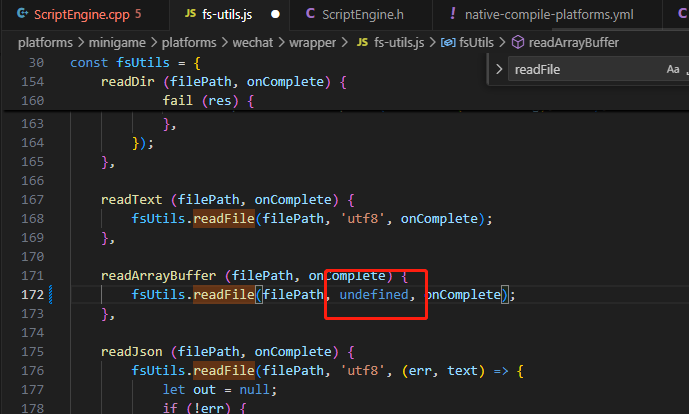The height and width of the screenshot is (414, 689).
Task: Click sticky scroll line 'fail (res) {'
Action: [208, 101]
